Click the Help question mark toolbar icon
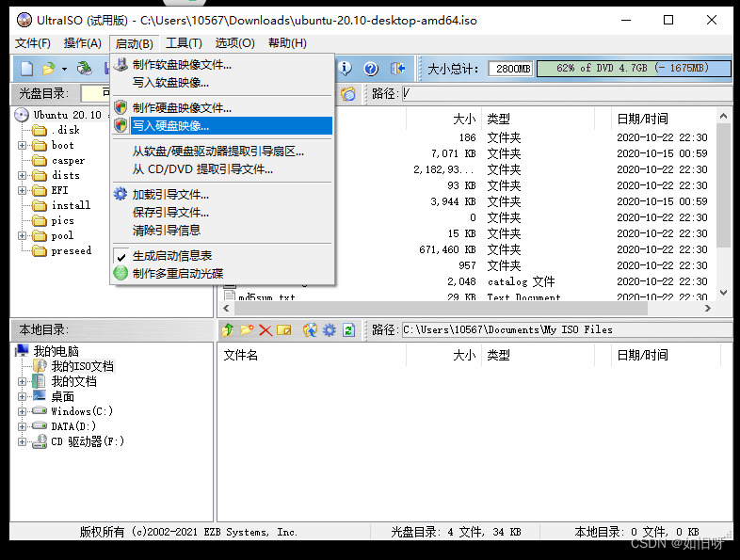This screenshot has width=740, height=560. pos(371,69)
